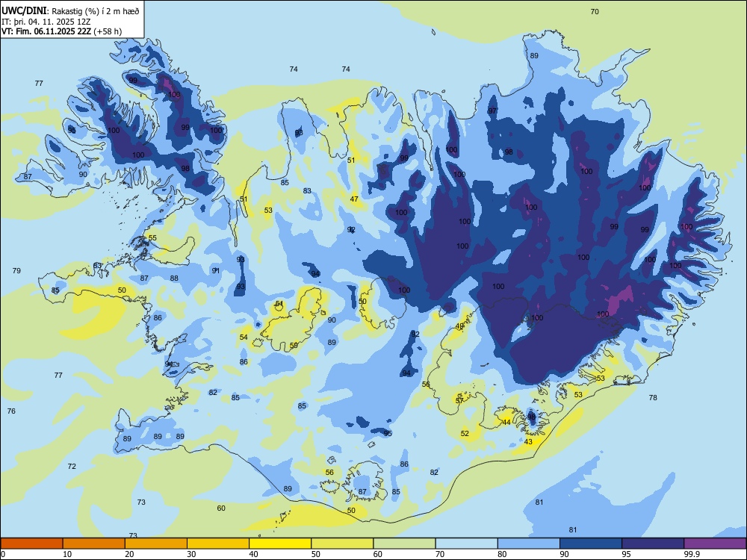Click the sea value 76 at left
The width and height of the screenshot is (747, 560).
[x=11, y=411]
